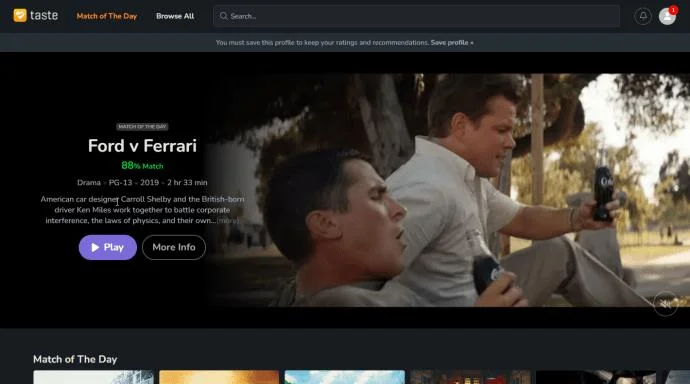
Task: Open the fourth thumbnail in the row
Action: click(470, 377)
